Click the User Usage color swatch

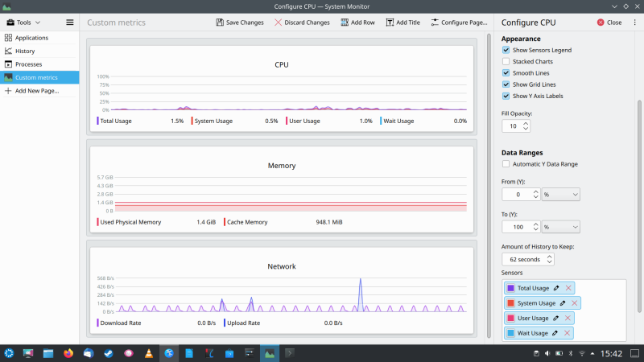click(510, 318)
